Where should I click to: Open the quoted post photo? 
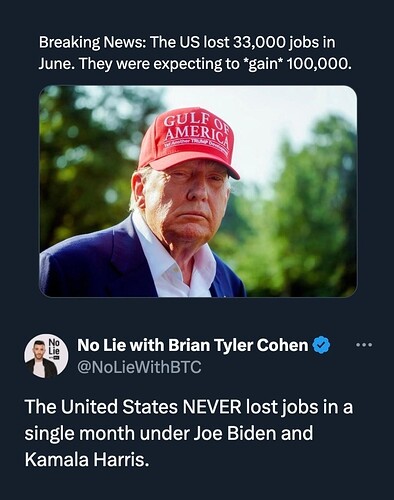pos(198,191)
